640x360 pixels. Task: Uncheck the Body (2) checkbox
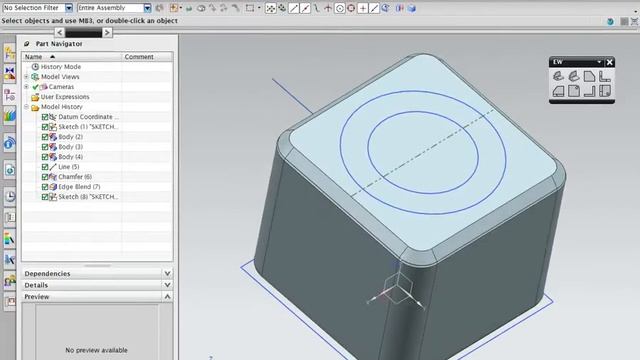click(45, 137)
